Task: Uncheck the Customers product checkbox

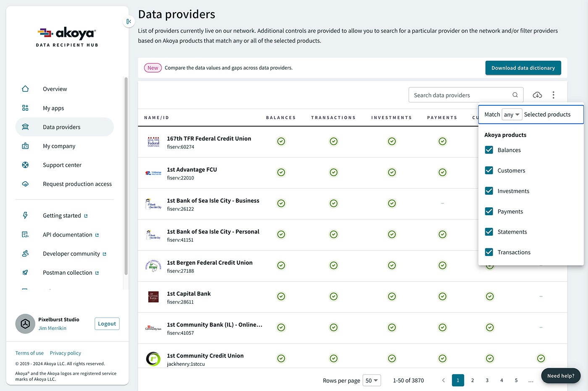Action: pos(489,170)
